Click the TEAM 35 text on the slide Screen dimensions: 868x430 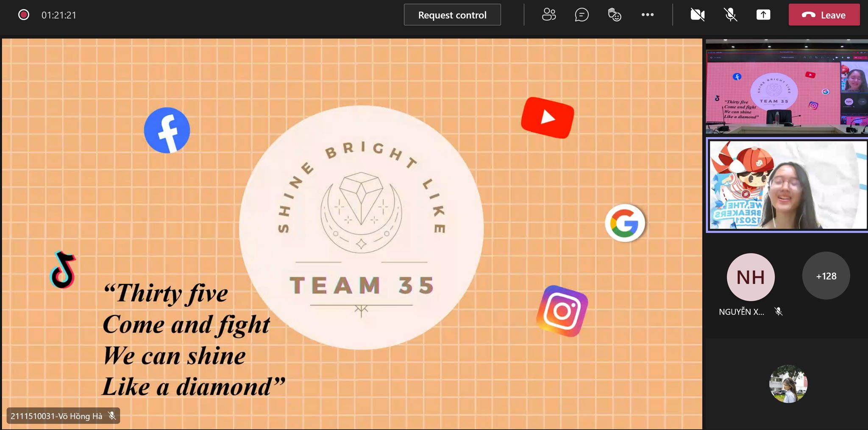[x=362, y=285]
